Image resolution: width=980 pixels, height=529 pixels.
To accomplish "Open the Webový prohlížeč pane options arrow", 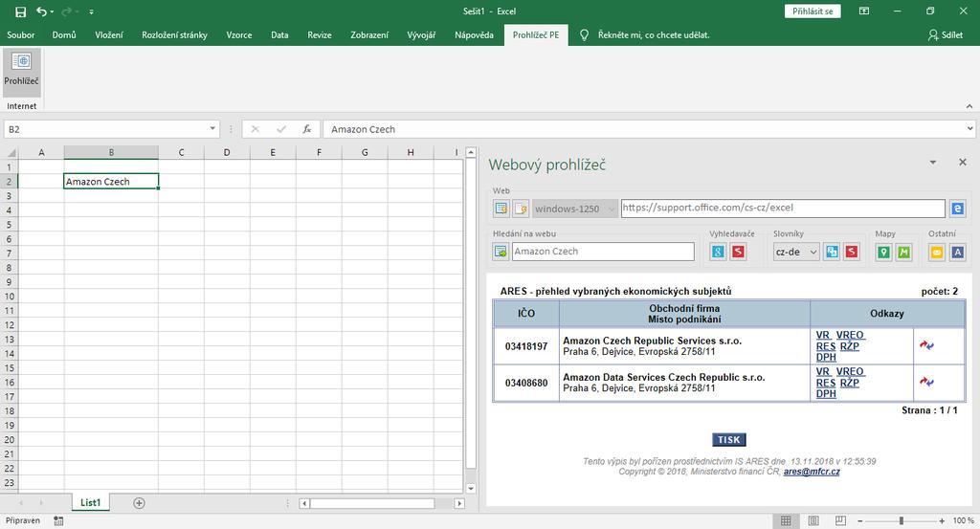I will tap(932, 163).
